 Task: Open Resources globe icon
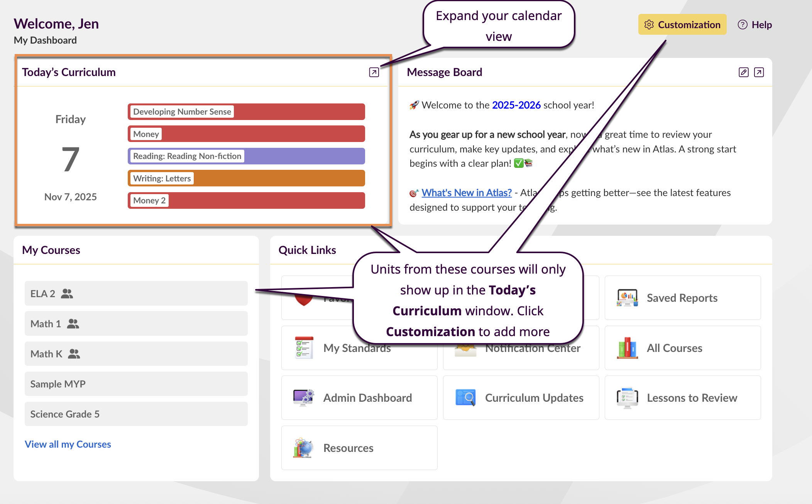point(303,448)
